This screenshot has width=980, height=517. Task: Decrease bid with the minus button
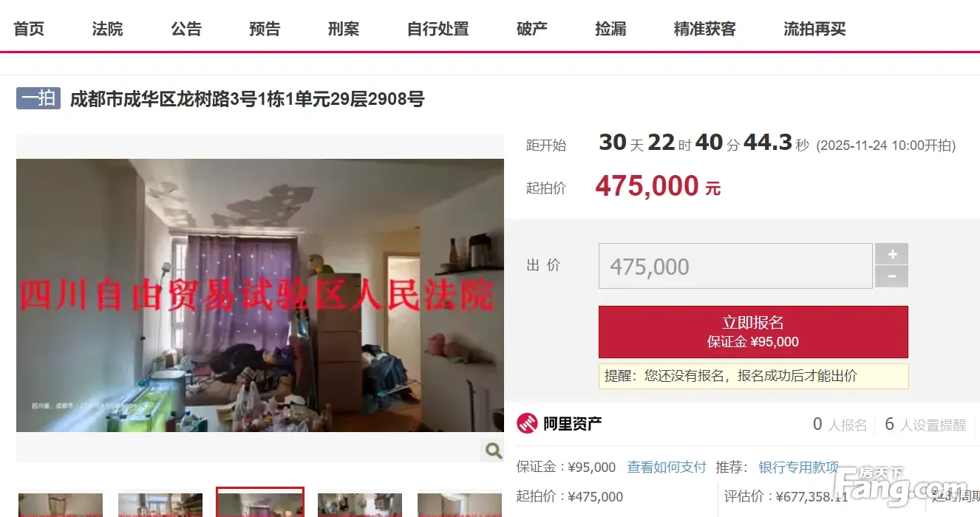coord(892,277)
